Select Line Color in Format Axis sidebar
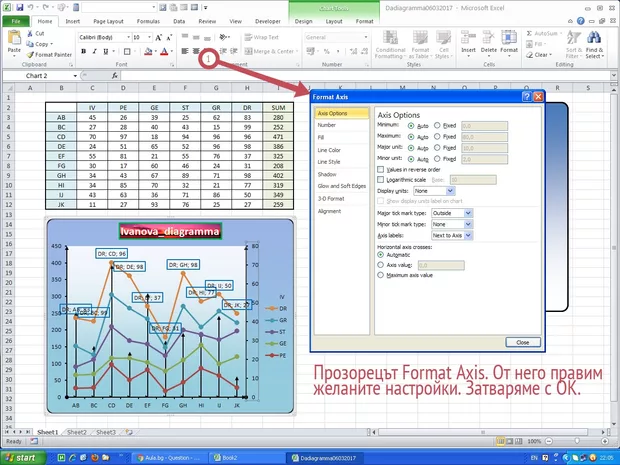The image size is (620, 465). 328,150
